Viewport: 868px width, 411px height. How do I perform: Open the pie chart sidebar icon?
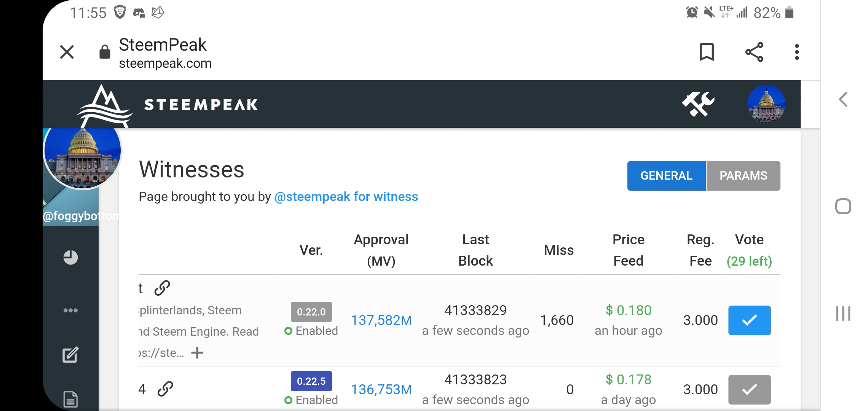tap(70, 258)
